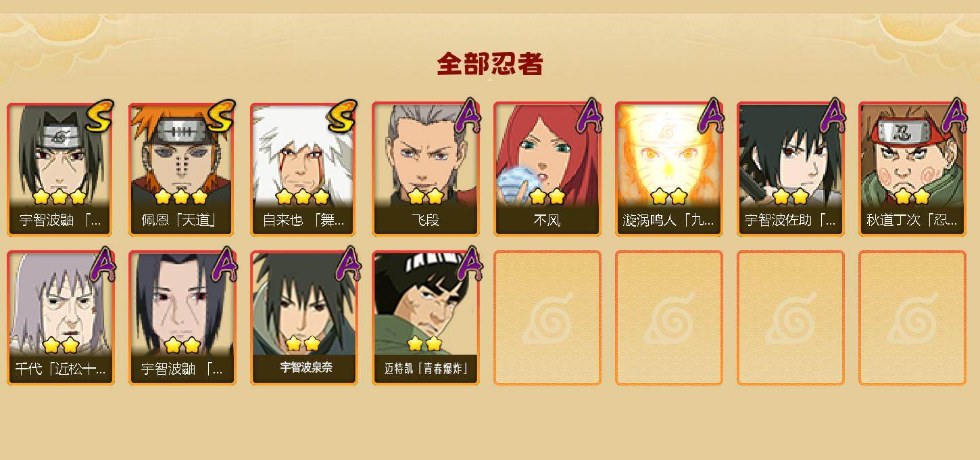Click the star rating on 自来也 card
The height and width of the screenshot is (460, 980).
(x=302, y=197)
